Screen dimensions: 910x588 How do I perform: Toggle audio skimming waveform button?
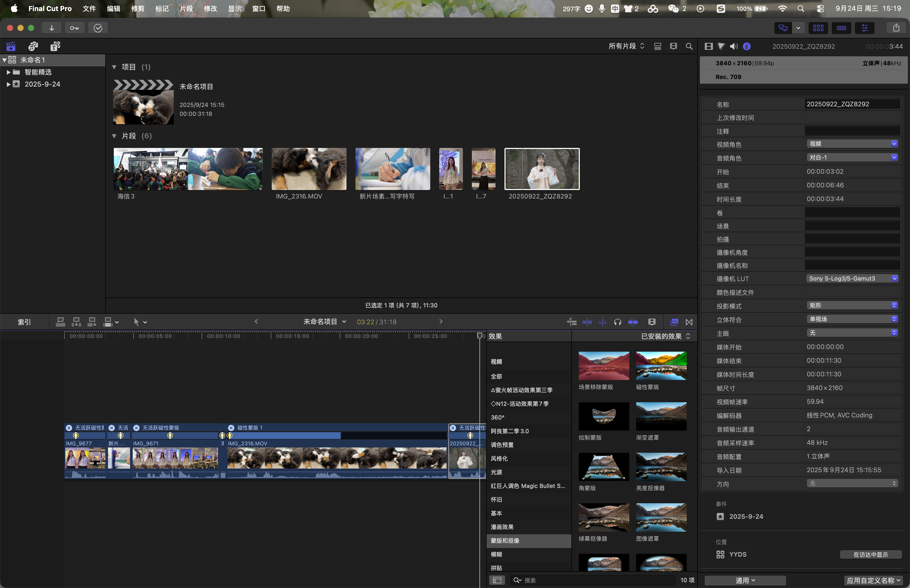[x=602, y=322]
